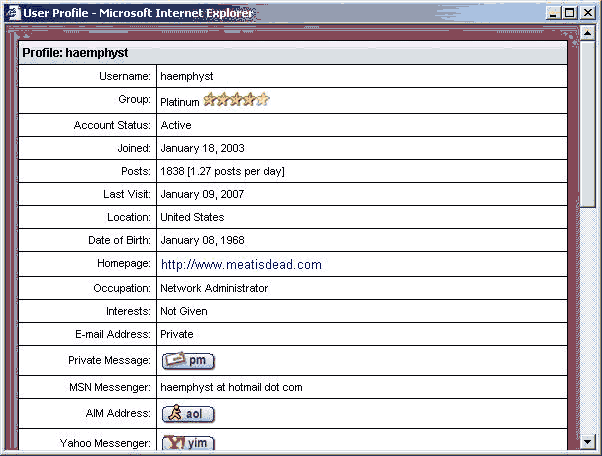Click the window title 'User Profile - Microsoft Internet Explorer'

coord(138,13)
